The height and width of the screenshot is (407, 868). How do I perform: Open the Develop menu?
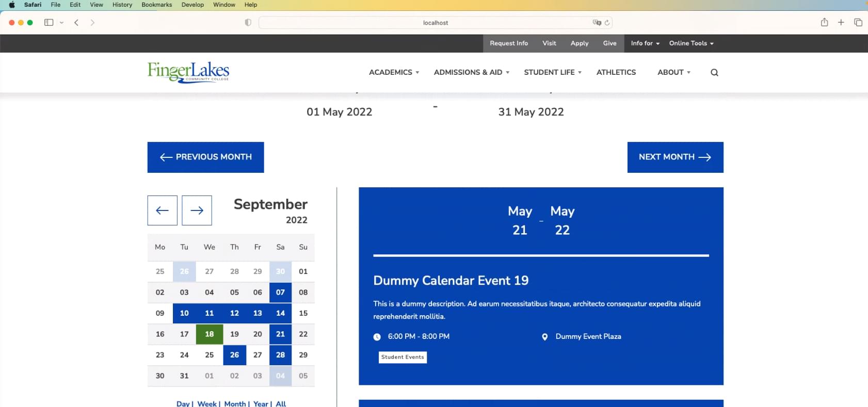tap(192, 5)
